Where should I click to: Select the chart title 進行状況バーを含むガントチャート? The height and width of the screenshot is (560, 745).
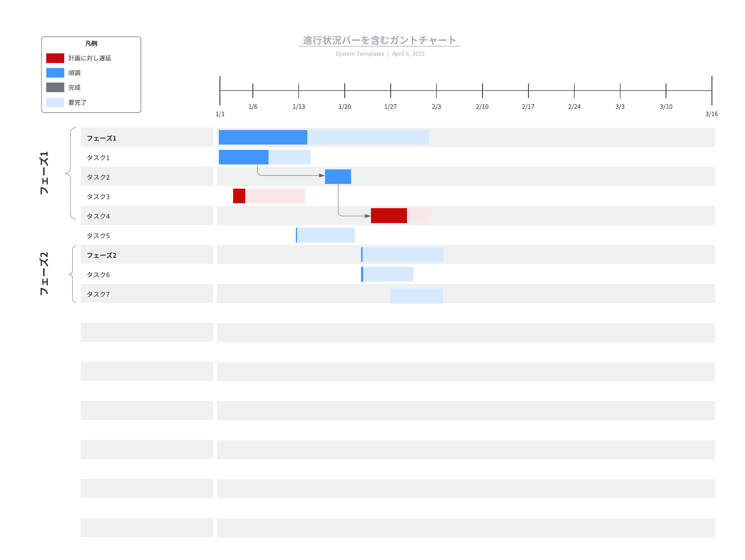[x=380, y=40]
